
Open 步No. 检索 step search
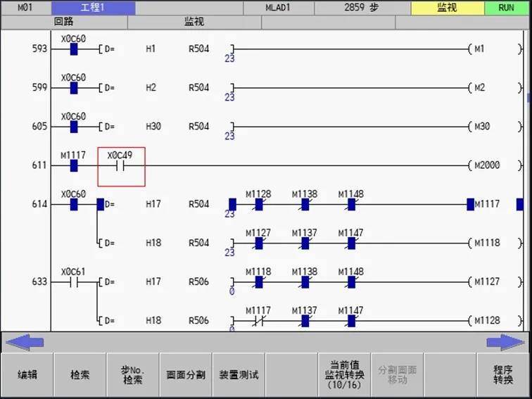(132, 374)
